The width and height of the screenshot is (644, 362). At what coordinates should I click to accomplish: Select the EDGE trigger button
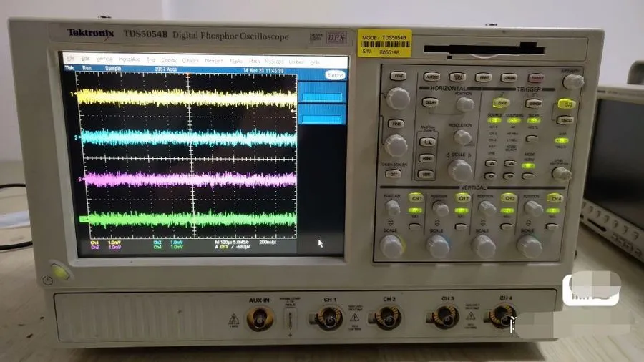[501, 102]
